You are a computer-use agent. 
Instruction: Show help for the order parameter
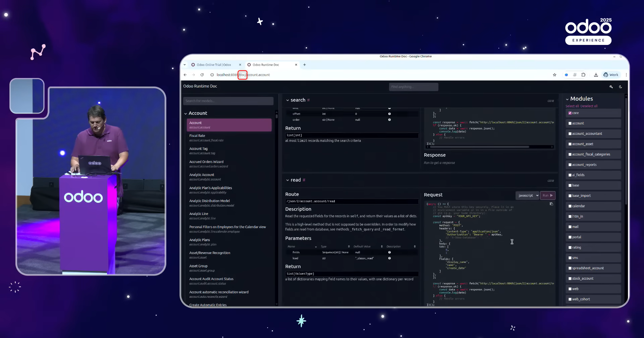pos(389,120)
